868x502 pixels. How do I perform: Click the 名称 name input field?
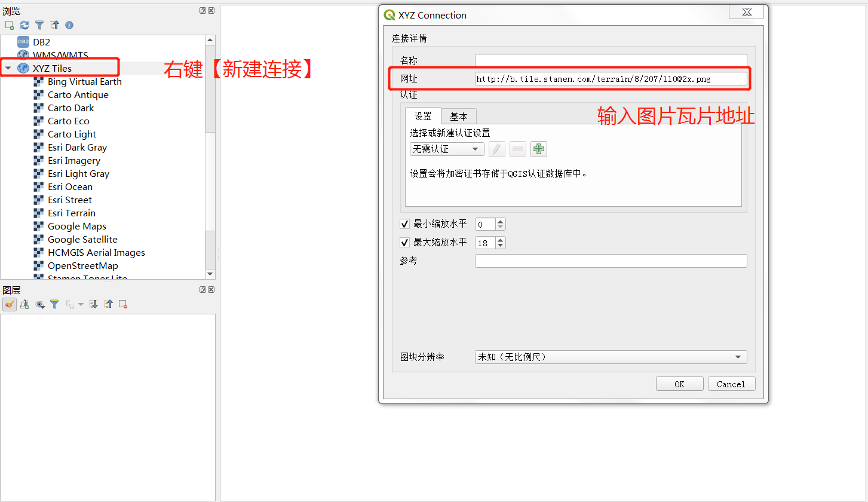pyautogui.click(x=611, y=60)
